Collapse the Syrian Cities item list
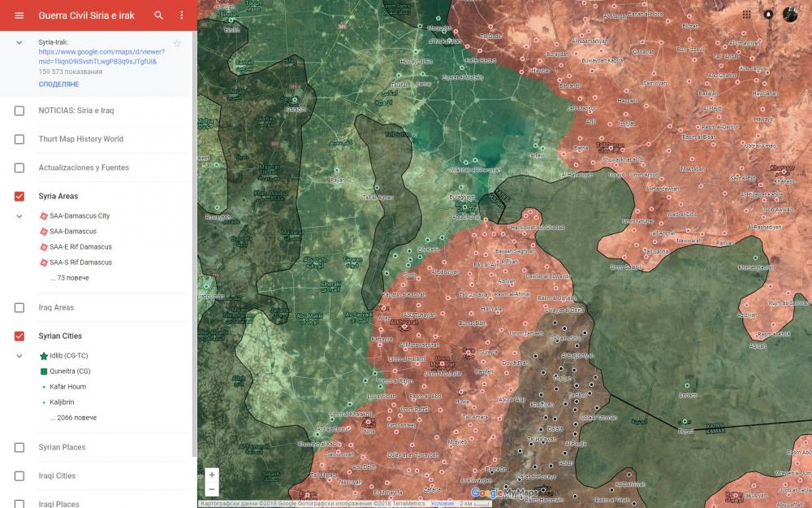812x508 pixels. pos(19,356)
